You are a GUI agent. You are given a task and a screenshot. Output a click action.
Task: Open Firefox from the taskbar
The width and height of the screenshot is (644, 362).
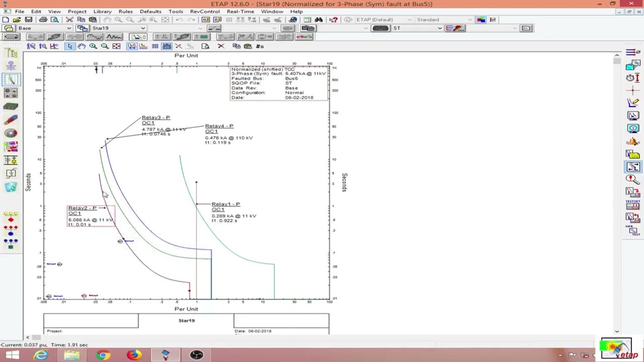[x=134, y=355]
